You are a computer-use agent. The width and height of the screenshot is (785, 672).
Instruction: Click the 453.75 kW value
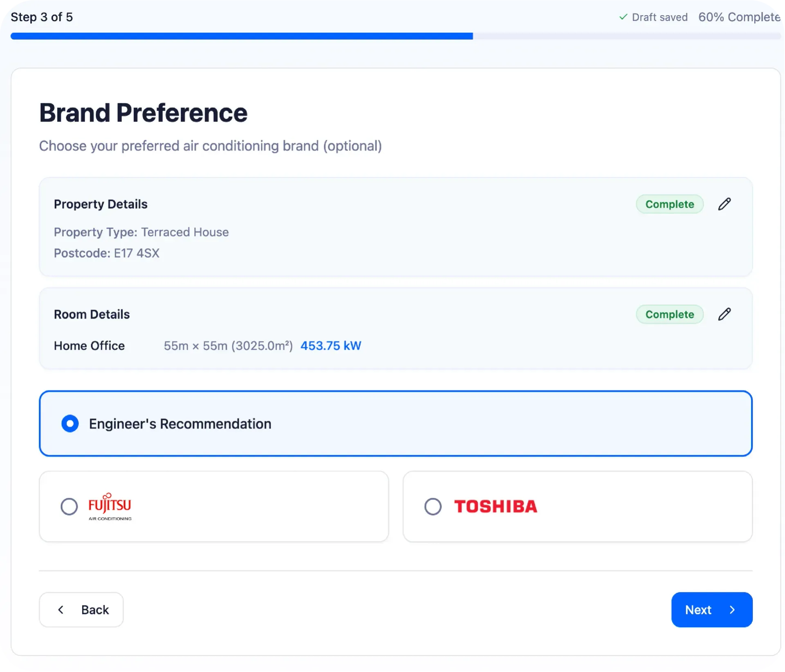pyautogui.click(x=330, y=346)
